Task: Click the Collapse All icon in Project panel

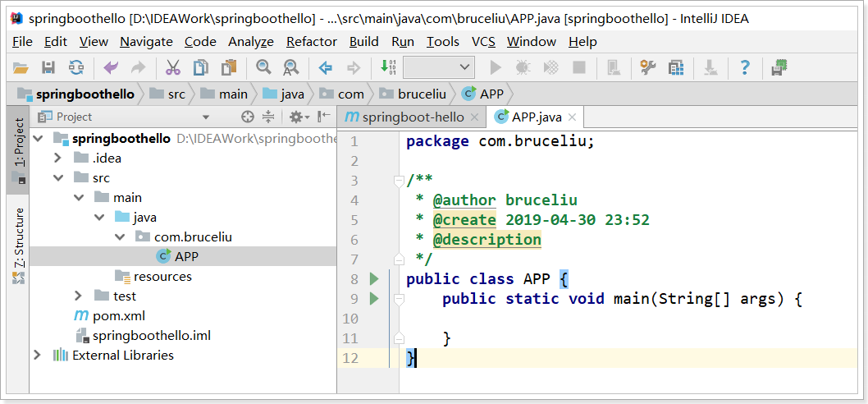Action: [268, 117]
